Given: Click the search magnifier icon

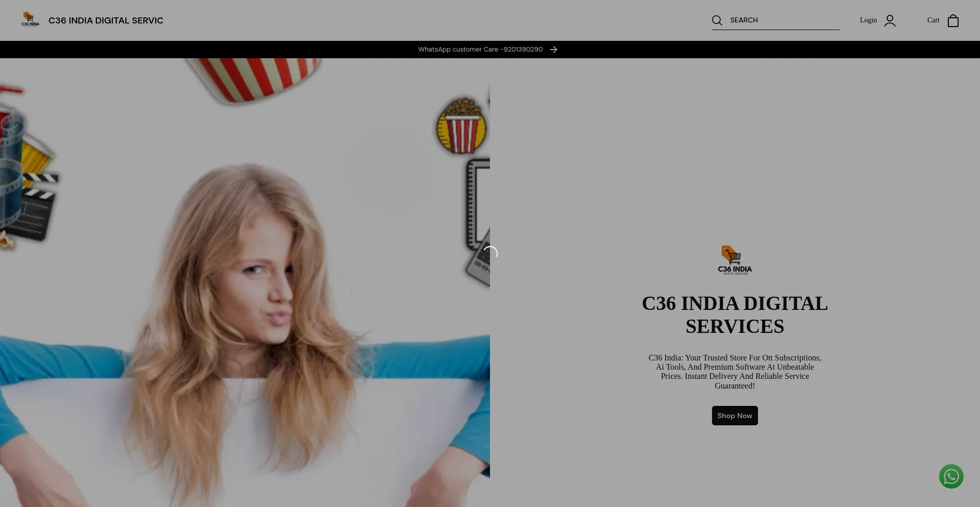Looking at the screenshot, I should tap(717, 20).
